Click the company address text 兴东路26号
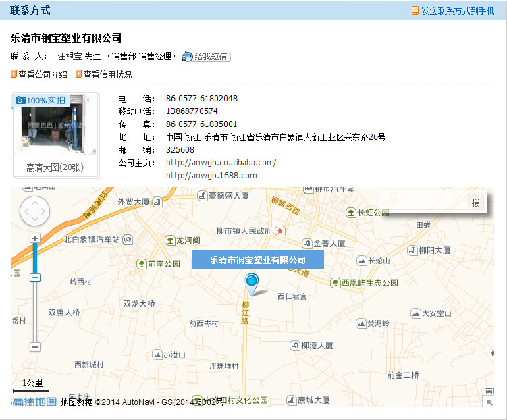 pos(365,137)
